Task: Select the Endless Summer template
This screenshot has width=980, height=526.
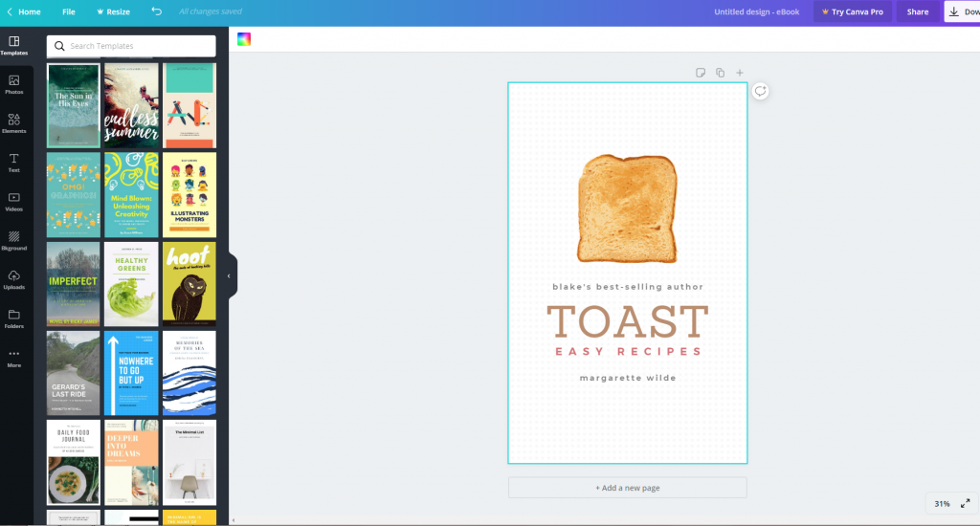Action: pos(131,105)
